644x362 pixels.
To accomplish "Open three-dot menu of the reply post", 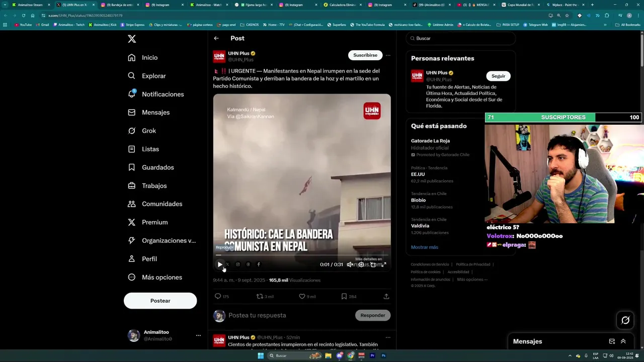I will coord(388,337).
